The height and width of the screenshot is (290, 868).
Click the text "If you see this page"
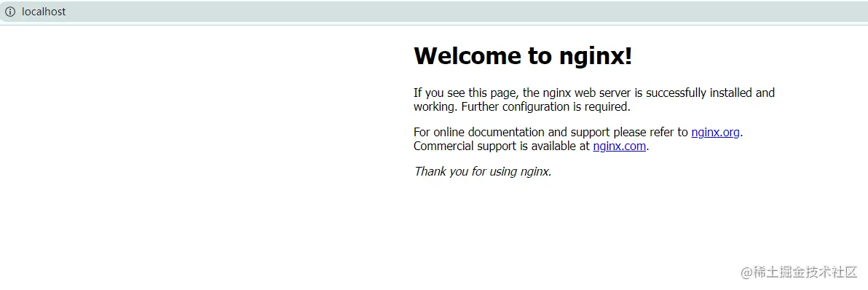coord(466,93)
